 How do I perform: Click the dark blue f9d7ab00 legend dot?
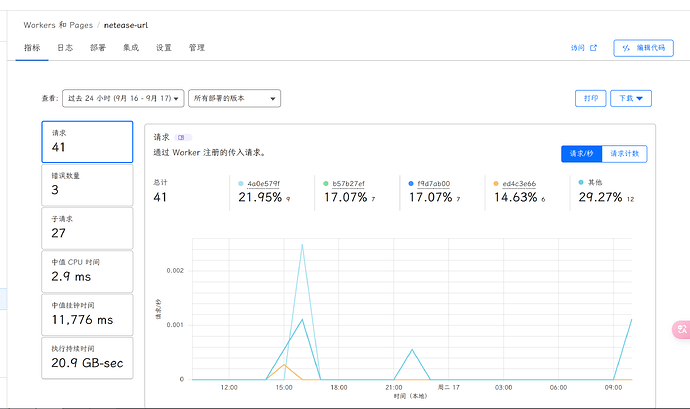(411, 184)
